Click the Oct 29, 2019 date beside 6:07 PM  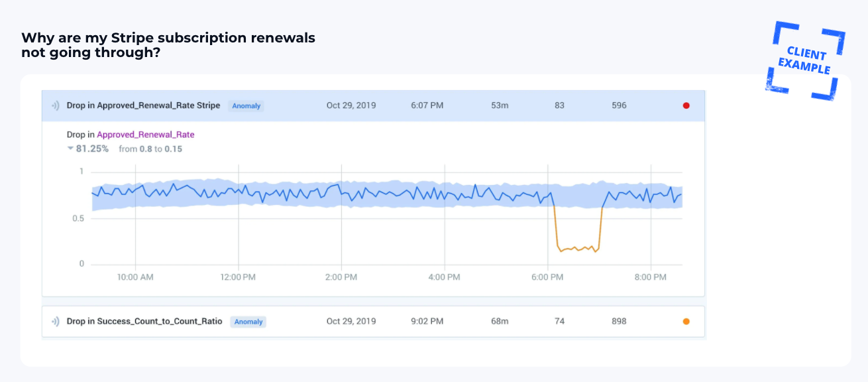[351, 105]
